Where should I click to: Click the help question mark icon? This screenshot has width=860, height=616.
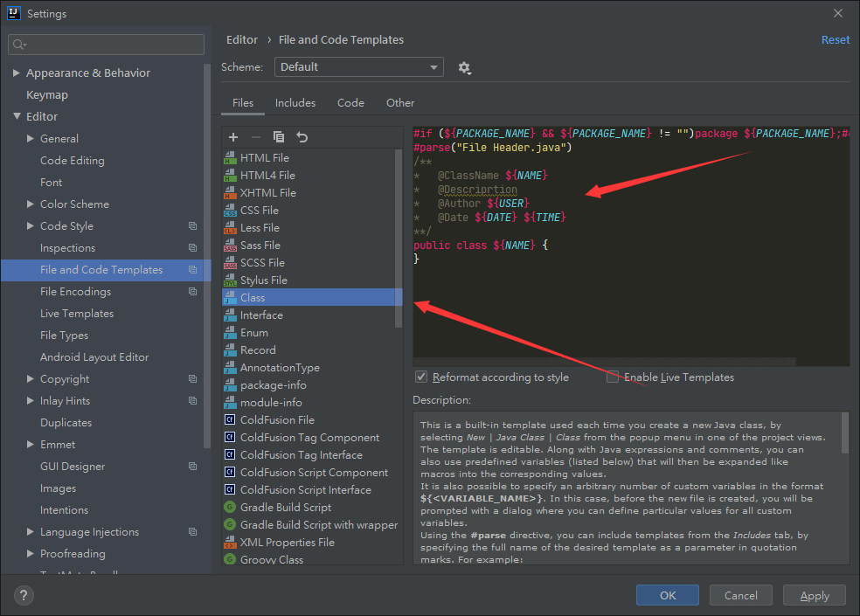point(24,595)
